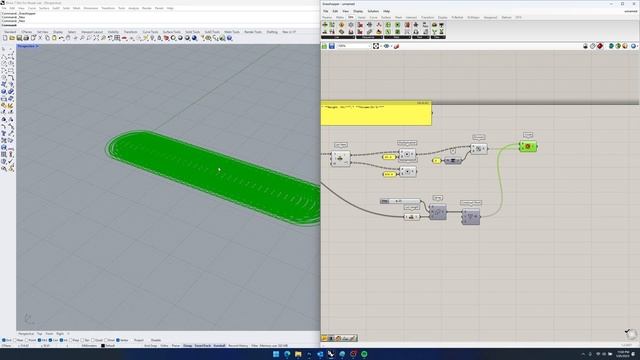Image resolution: width=640 pixels, height=360 pixels.
Task: Click the black layer color swatch in status bar
Action: click(103, 346)
